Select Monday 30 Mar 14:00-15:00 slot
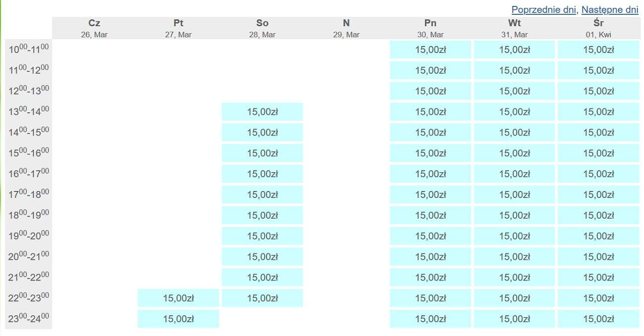Screen dimensions: 644x336 pos(430,133)
